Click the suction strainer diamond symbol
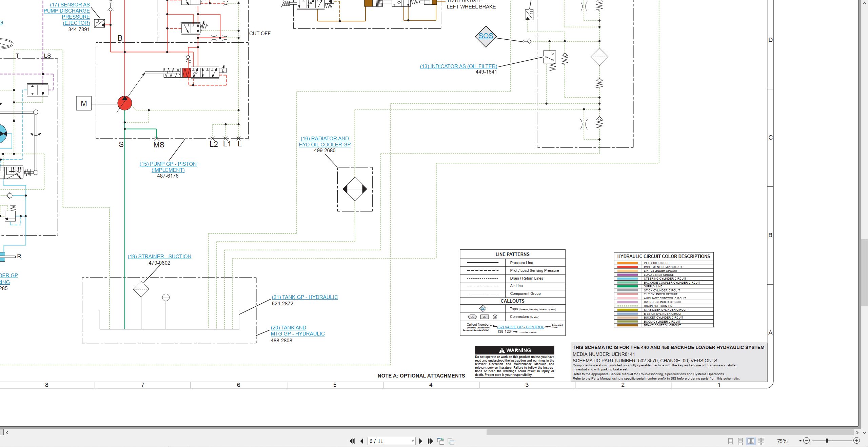The image size is (868, 447). [x=141, y=289]
